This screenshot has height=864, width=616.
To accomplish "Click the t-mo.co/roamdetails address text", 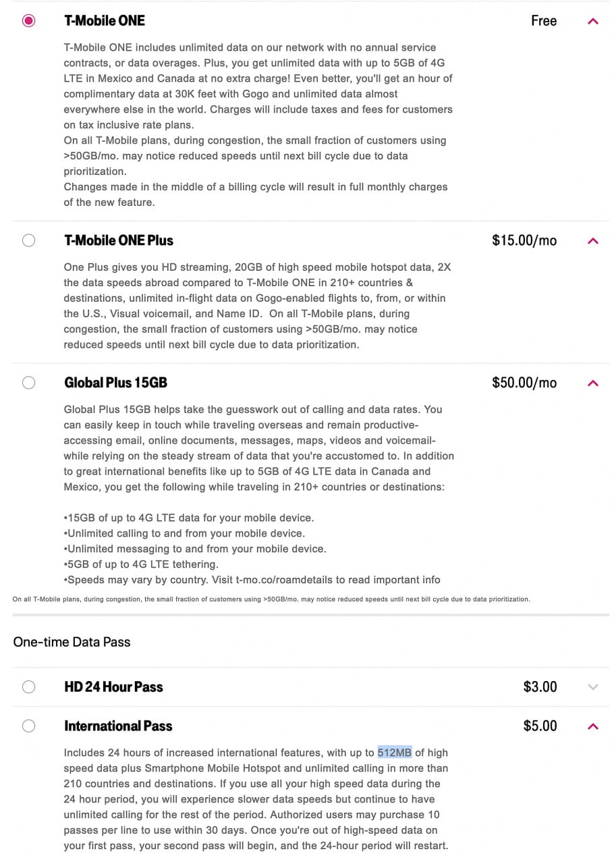I will [291, 580].
